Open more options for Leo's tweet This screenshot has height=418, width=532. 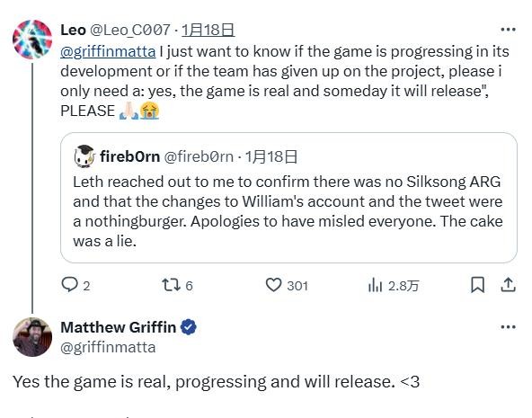tap(508, 30)
